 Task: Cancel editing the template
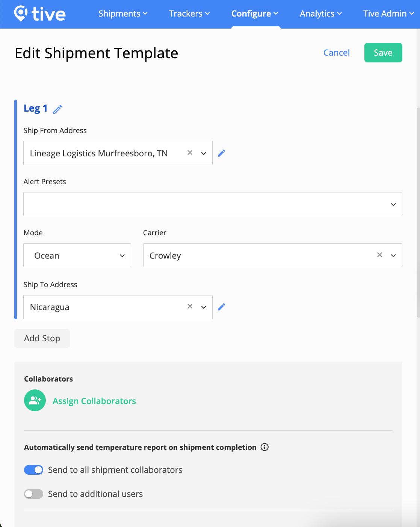click(337, 53)
